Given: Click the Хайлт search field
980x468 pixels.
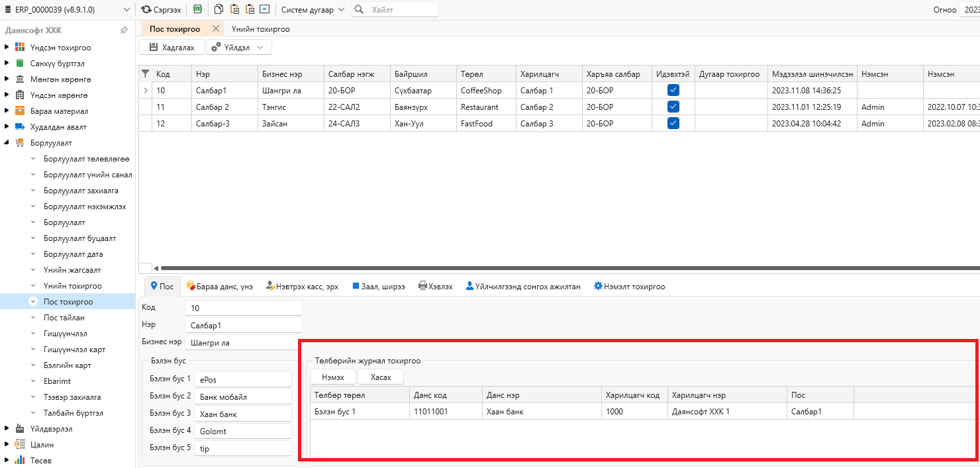Looking at the screenshot, I should (x=395, y=10).
